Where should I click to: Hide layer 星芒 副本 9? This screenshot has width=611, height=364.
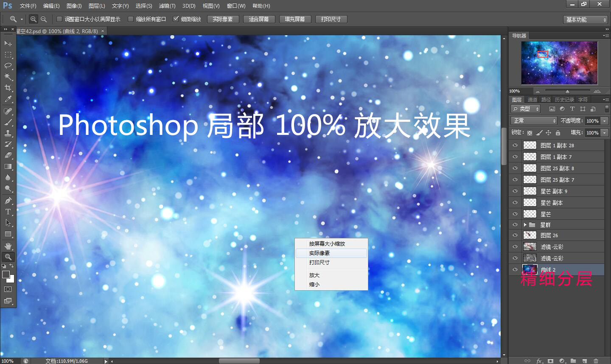pos(515,191)
